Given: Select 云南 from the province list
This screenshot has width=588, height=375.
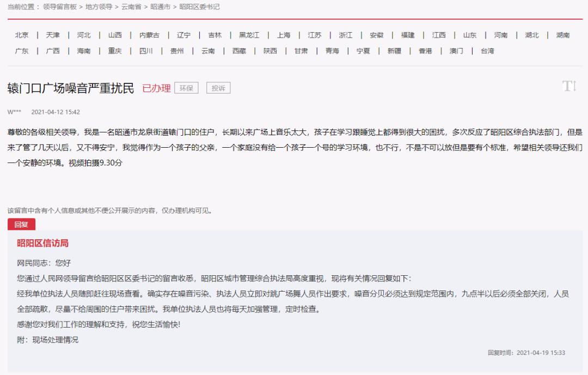Looking at the screenshot, I should [210, 51].
